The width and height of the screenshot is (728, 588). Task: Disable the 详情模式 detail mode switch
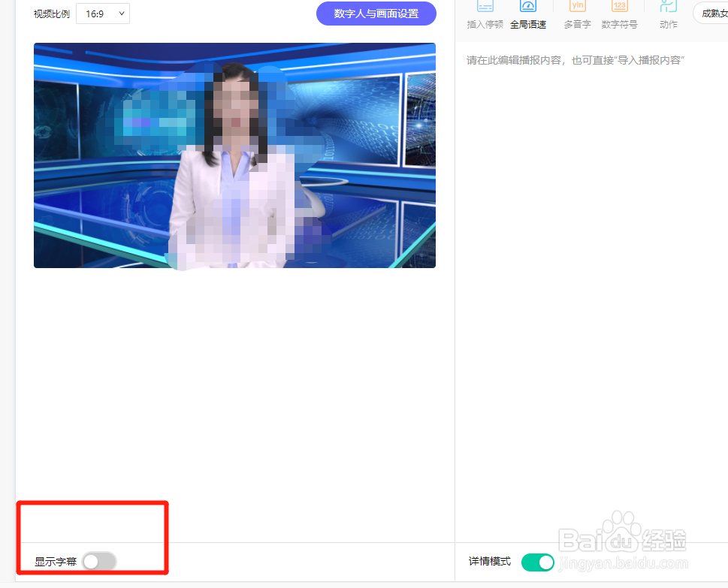click(x=538, y=562)
